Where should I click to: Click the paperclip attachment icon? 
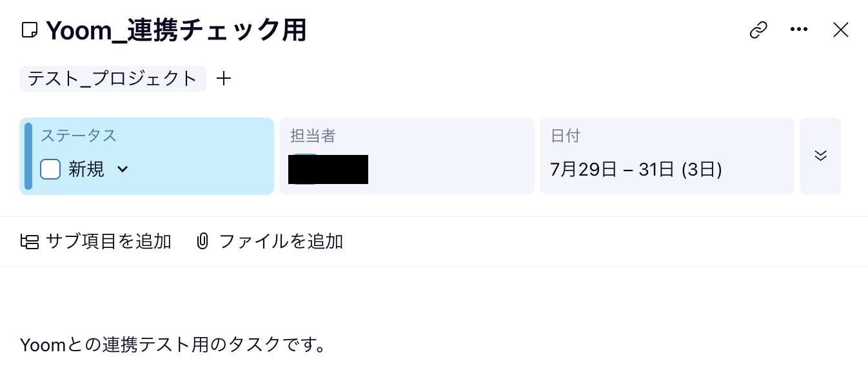[202, 242]
